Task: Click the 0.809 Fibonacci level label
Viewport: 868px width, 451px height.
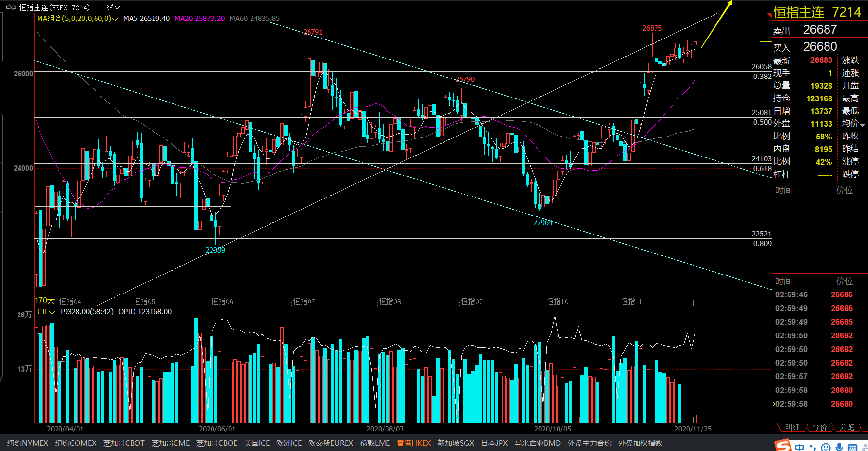Action: 762,244
